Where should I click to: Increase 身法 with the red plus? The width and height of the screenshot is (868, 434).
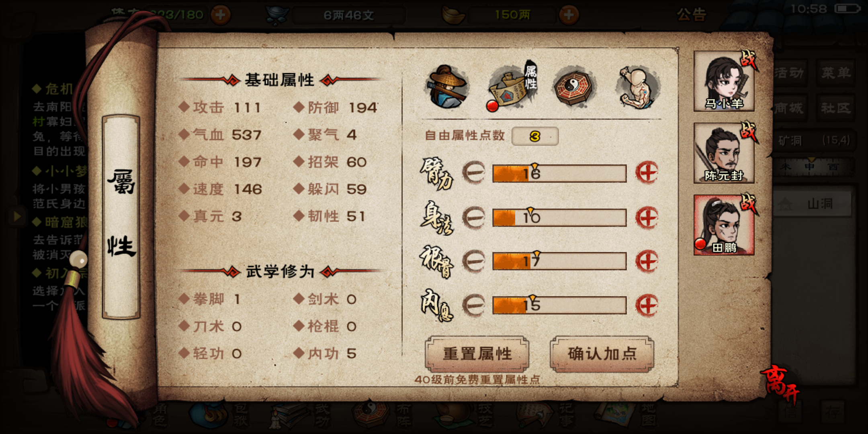646,218
